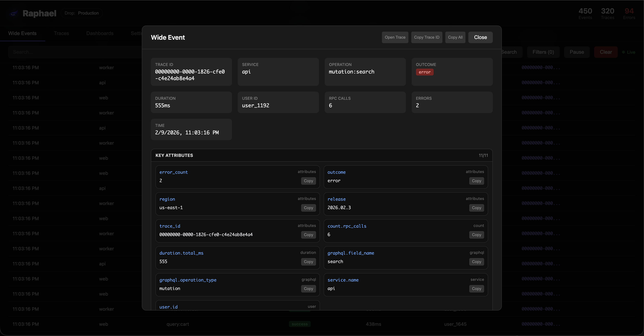Image resolution: width=644 pixels, height=336 pixels.
Task: Copy the duration.total_ms value
Action: point(308,262)
